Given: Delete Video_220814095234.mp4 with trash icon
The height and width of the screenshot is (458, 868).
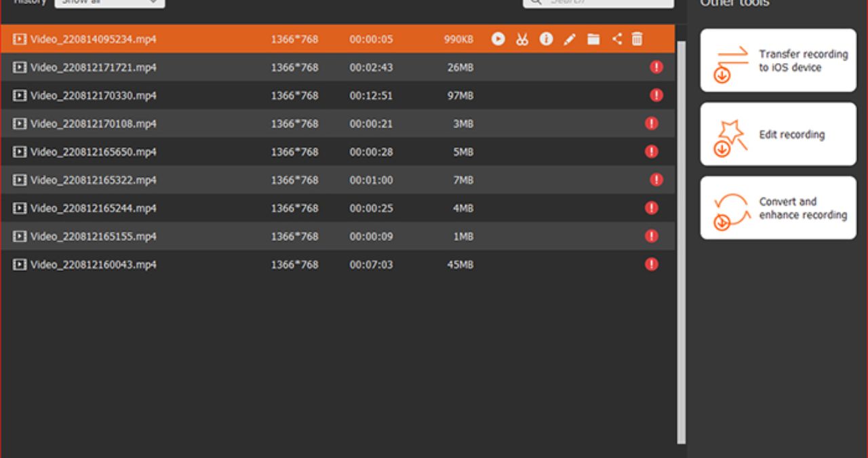Looking at the screenshot, I should (x=637, y=39).
